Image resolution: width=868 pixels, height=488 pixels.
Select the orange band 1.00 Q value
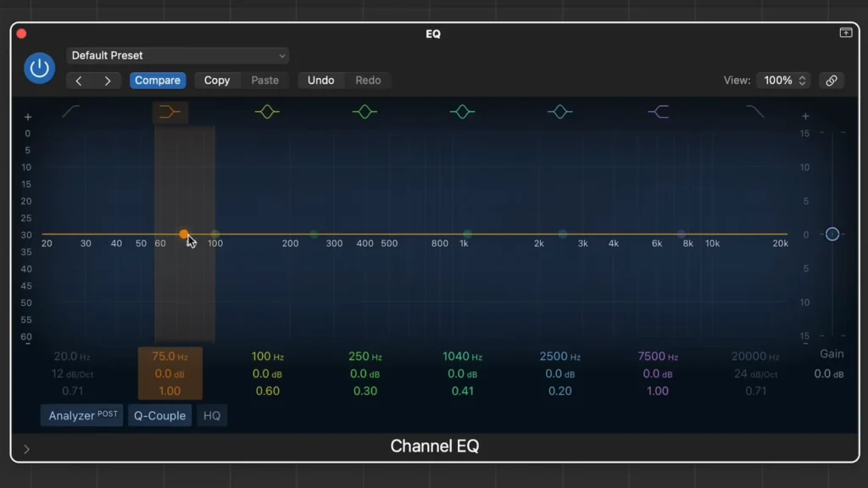pyautogui.click(x=170, y=391)
